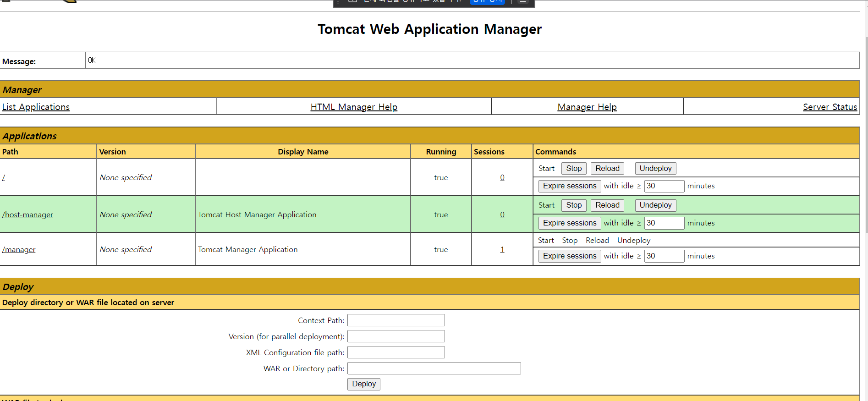Image resolution: width=868 pixels, height=401 pixels.
Task: Click the Applications section header
Action: coord(29,136)
